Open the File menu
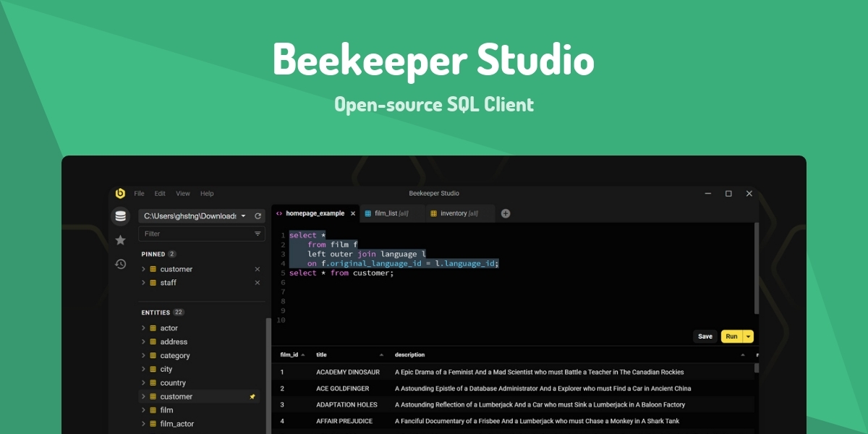The height and width of the screenshot is (434, 868). [139, 193]
